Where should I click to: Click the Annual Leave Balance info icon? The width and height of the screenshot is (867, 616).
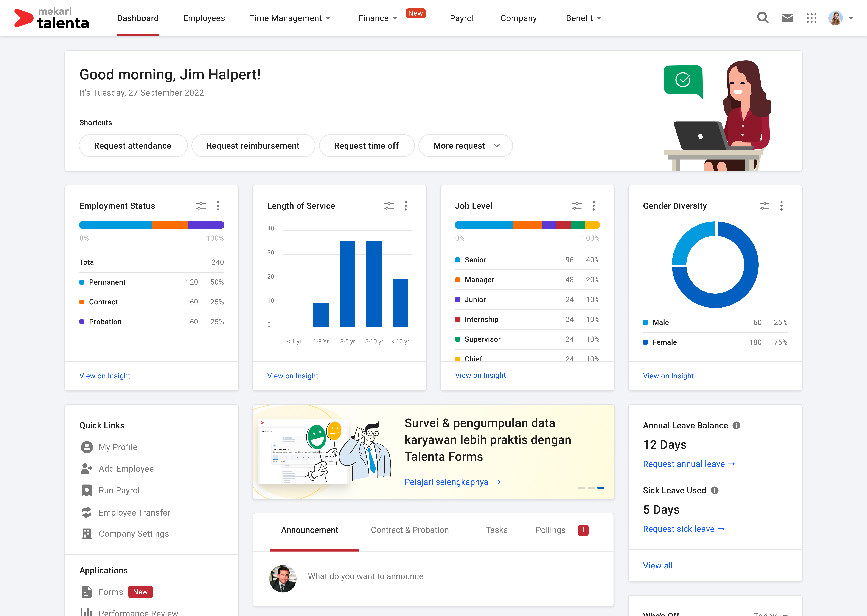point(736,425)
